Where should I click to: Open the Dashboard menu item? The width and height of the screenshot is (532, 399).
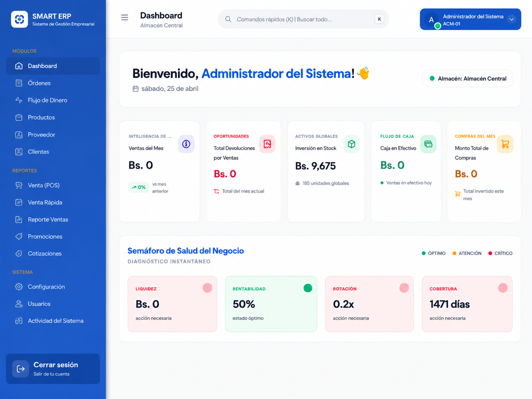(x=53, y=66)
